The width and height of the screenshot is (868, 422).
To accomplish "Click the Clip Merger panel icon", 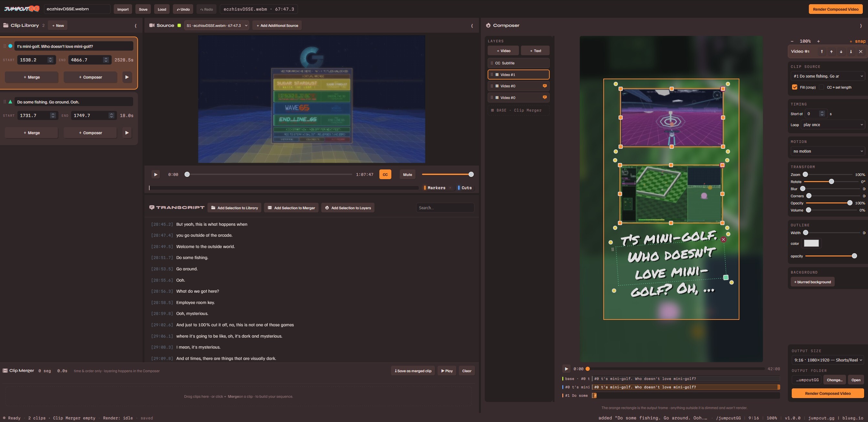I will (x=5, y=371).
